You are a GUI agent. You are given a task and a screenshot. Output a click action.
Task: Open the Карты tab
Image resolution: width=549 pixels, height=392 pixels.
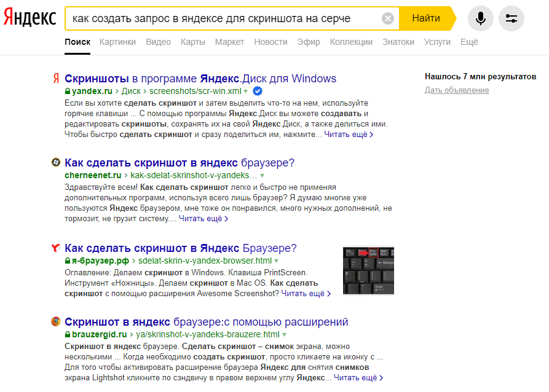tap(193, 42)
